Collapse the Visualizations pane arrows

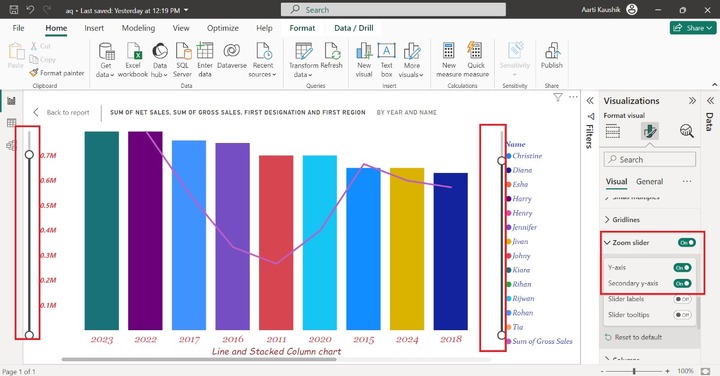click(x=692, y=101)
